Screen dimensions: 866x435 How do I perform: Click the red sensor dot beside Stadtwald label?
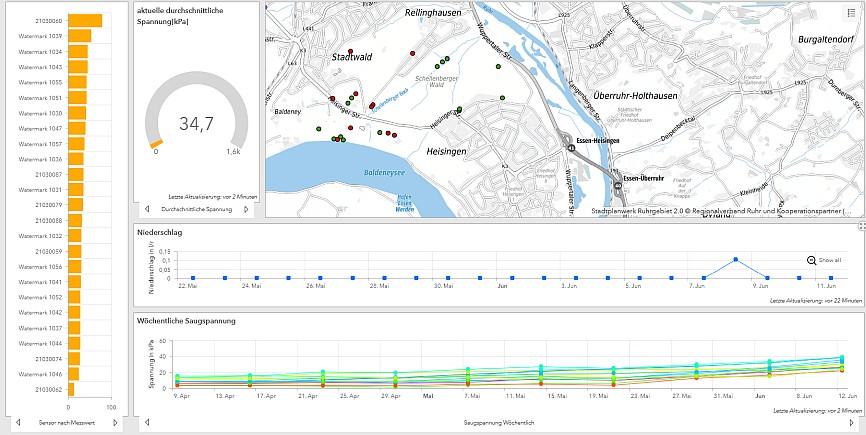point(350,51)
